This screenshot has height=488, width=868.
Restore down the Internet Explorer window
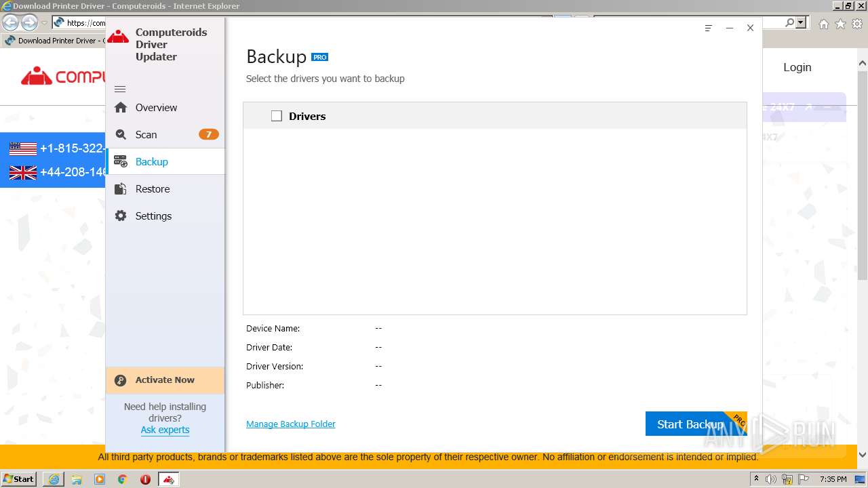click(848, 5)
